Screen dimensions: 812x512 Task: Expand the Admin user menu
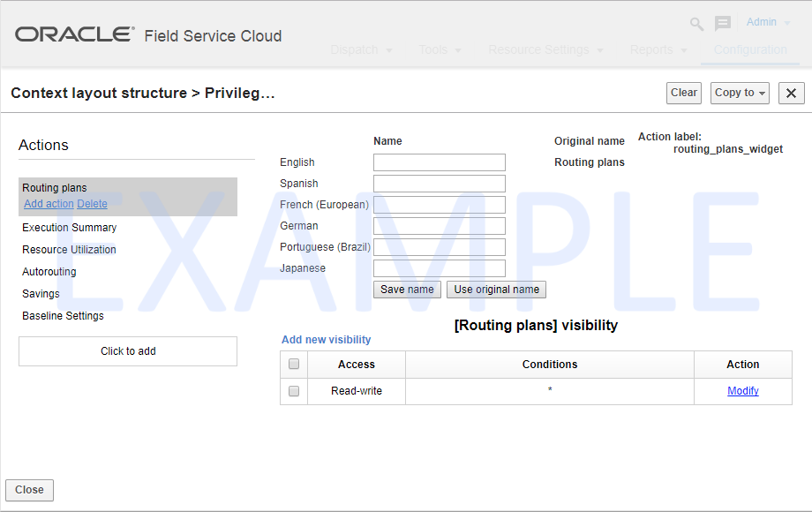[767, 22]
